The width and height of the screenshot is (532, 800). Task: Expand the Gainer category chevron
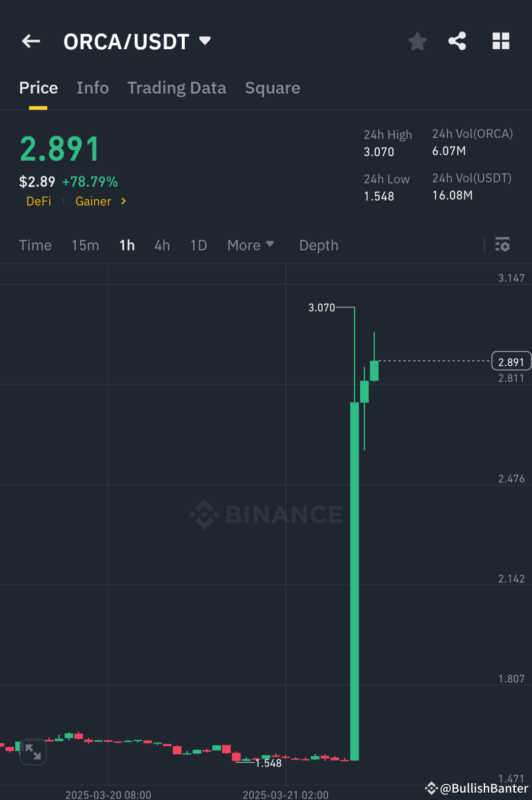click(123, 201)
